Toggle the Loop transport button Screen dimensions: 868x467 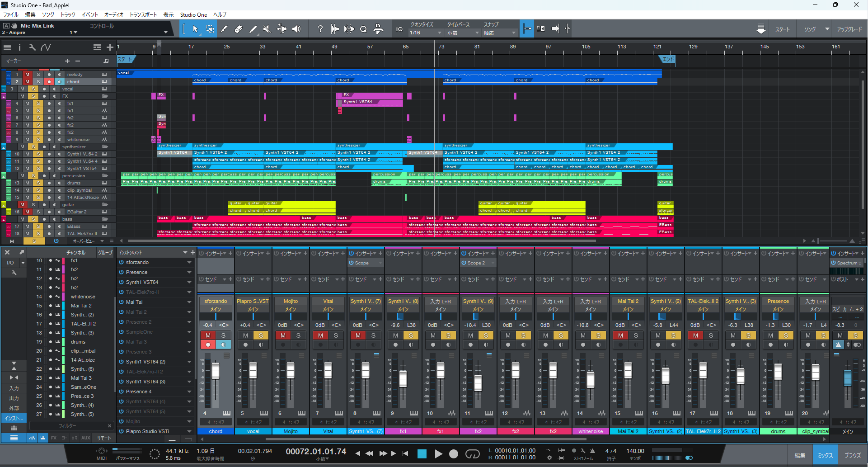click(472, 454)
